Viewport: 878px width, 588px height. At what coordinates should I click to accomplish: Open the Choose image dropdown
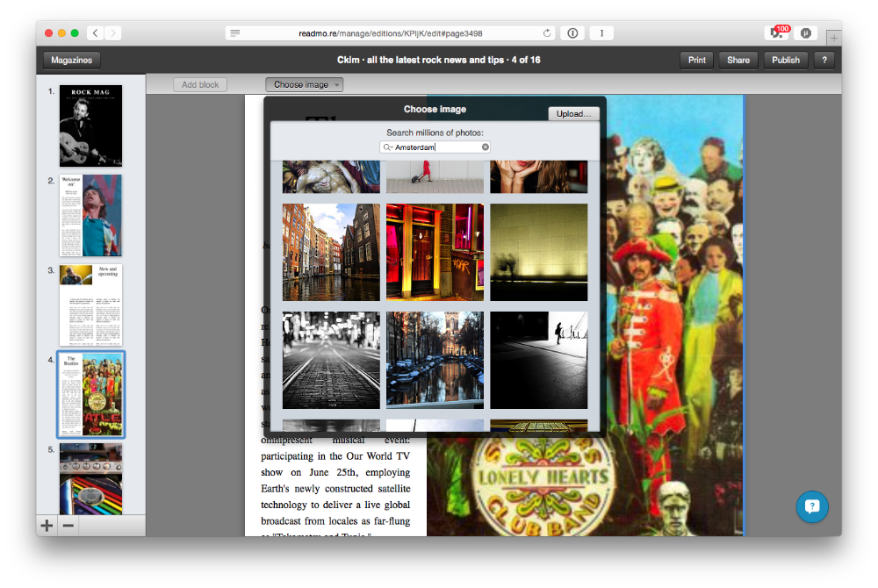coord(304,84)
